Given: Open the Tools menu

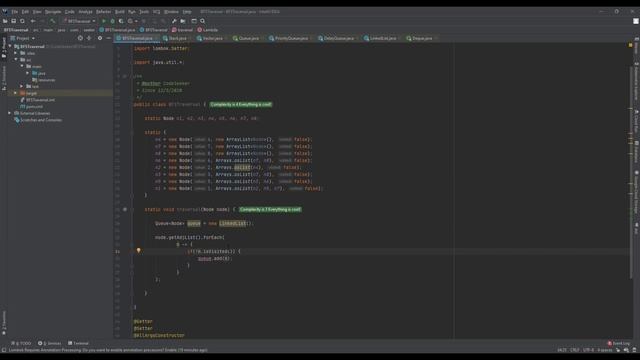Looking at the screenshot, I should 144,12.
